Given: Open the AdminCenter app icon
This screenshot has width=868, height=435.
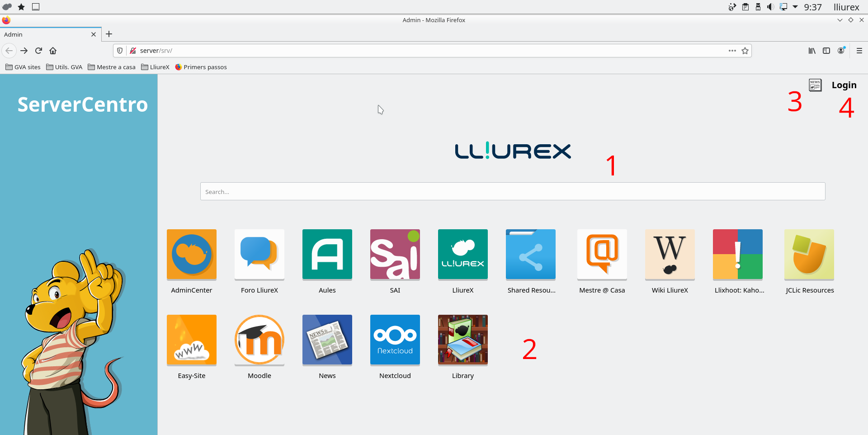Looking at the screenshot, I should [x=191, y=254].
